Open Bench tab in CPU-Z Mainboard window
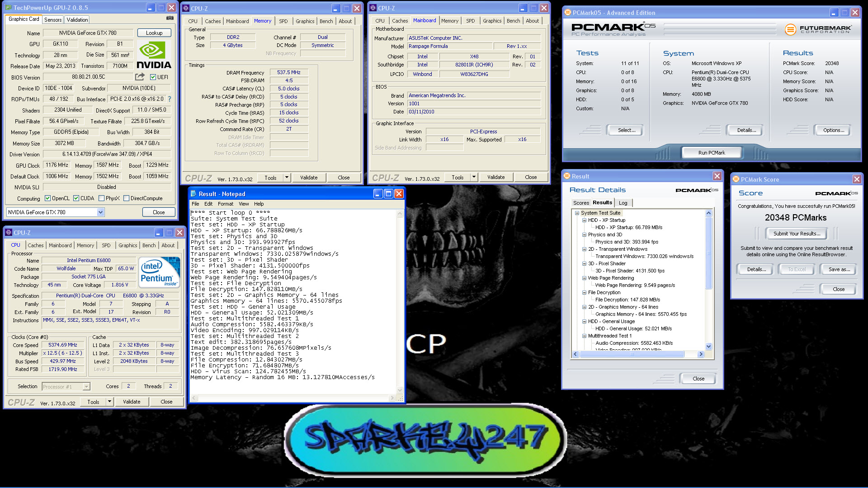 pos(513,21)
